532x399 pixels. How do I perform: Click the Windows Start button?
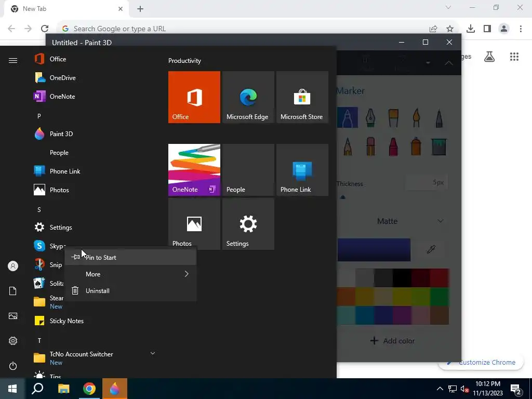tap(12, 389)
